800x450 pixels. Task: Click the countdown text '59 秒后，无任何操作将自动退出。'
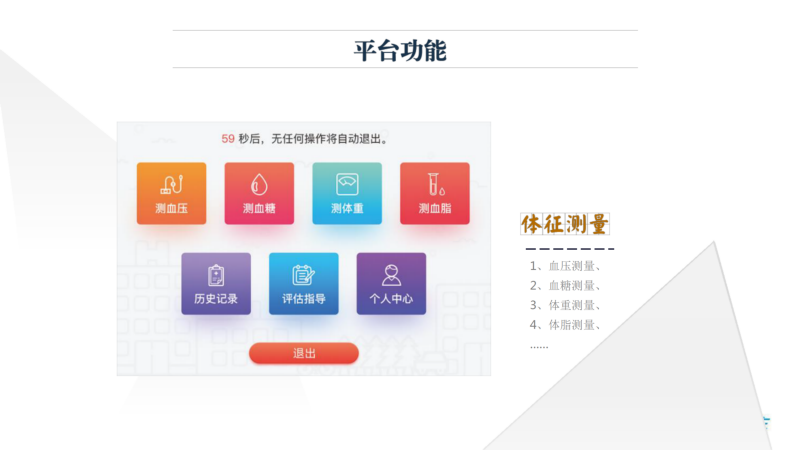pos(305,139)
